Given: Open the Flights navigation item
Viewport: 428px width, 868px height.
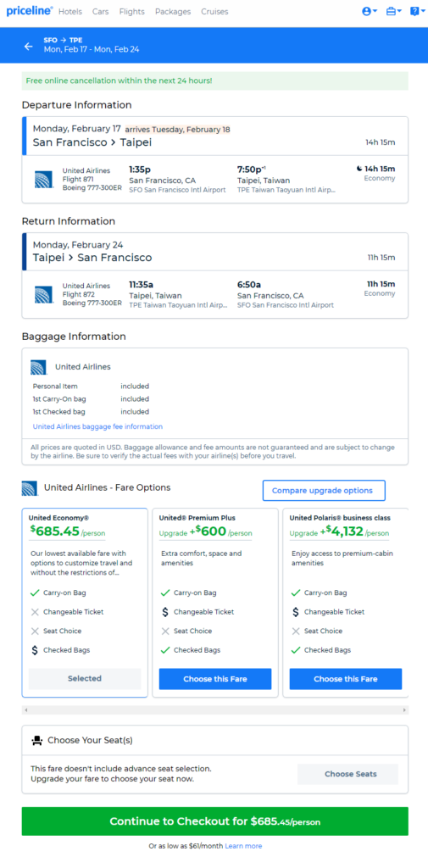Looking at the screenshot, I should pyautogui.click(x=131, y=12).
